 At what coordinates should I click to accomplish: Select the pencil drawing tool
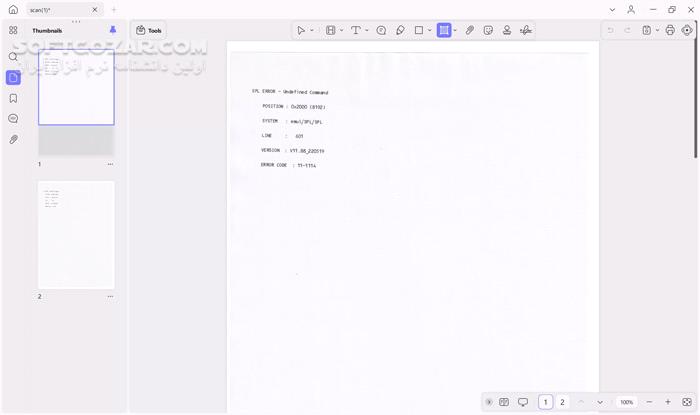click(400, 30)
